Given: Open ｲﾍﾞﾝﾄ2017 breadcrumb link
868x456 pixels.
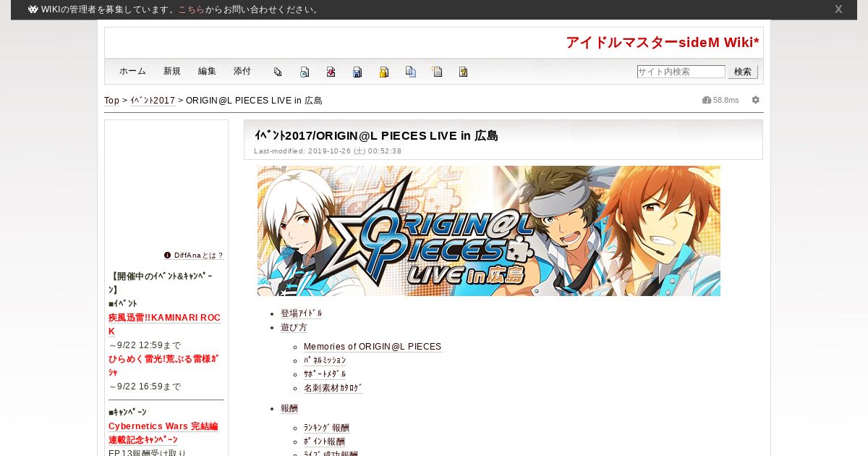Looking at the screenshot, I should pyautogui.click(x=152, y=101).
